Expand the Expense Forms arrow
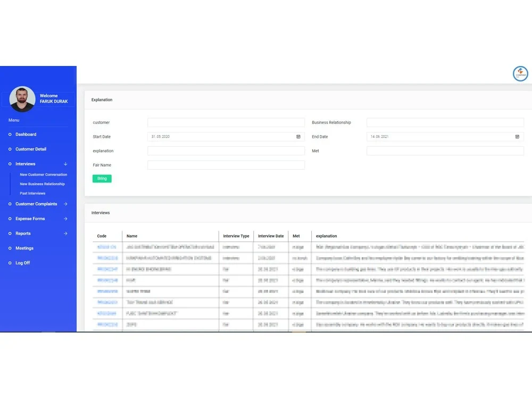532x399 pixels. pos(65,219)
